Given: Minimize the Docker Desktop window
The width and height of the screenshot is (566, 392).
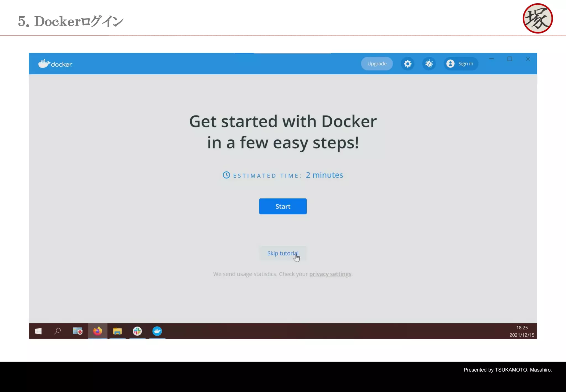Looking at the screenshot, I should click(491, 59).
